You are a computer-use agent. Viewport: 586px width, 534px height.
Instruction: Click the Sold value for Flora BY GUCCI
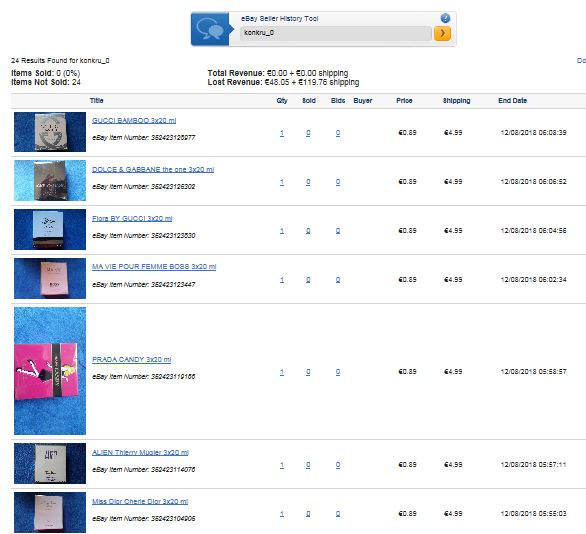tap(308, 231)
